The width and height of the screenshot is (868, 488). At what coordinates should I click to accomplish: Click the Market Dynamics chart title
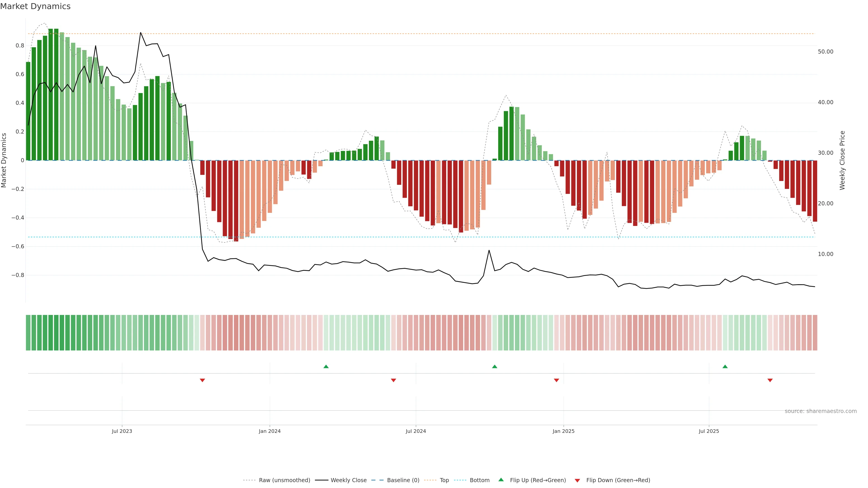(35, 6)
